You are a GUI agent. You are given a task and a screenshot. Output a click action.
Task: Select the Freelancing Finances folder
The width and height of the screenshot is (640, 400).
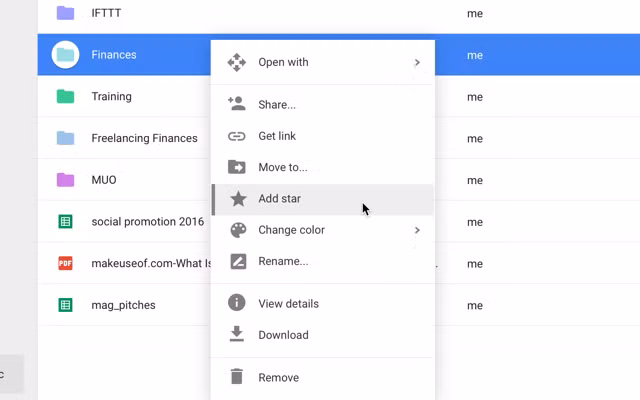144,138
